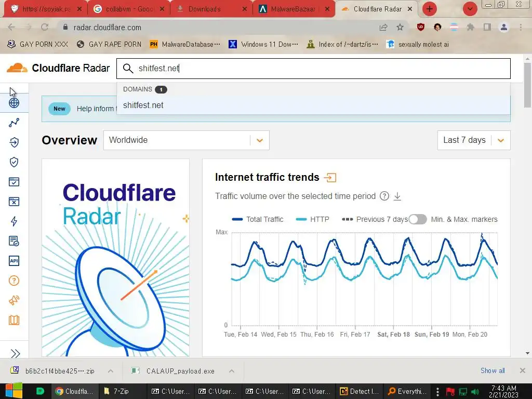532x399 pixels.
Task: Open the Chrome profile avatar icon
Action: [x=504, y=27]
